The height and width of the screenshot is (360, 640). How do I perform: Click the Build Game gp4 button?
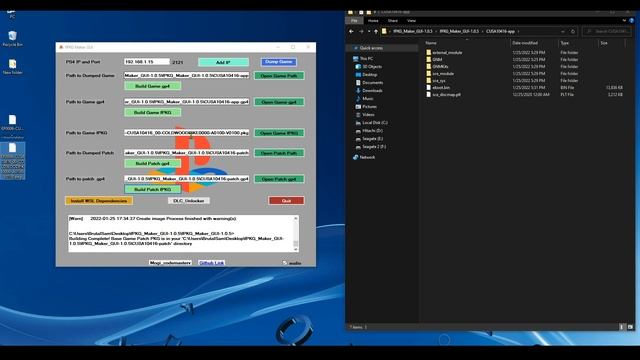pyautogui.click(x=153, y=86)
